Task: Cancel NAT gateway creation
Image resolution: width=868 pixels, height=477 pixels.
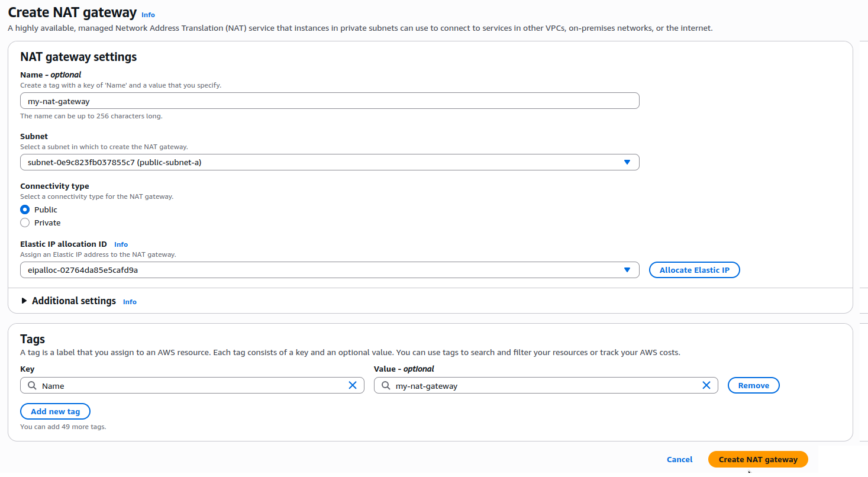Action: (x=679, y=459)
